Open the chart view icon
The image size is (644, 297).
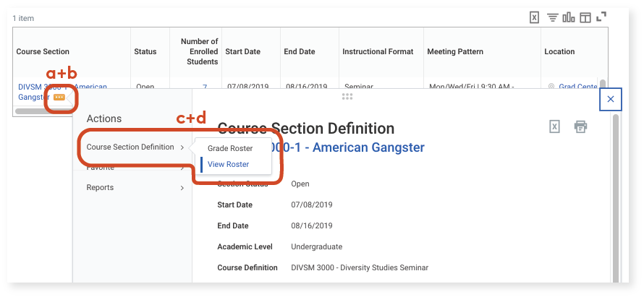(x=569, y=17)
